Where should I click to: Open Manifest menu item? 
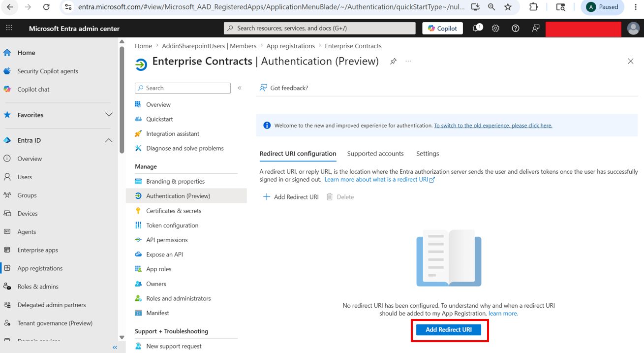point(157,313)
